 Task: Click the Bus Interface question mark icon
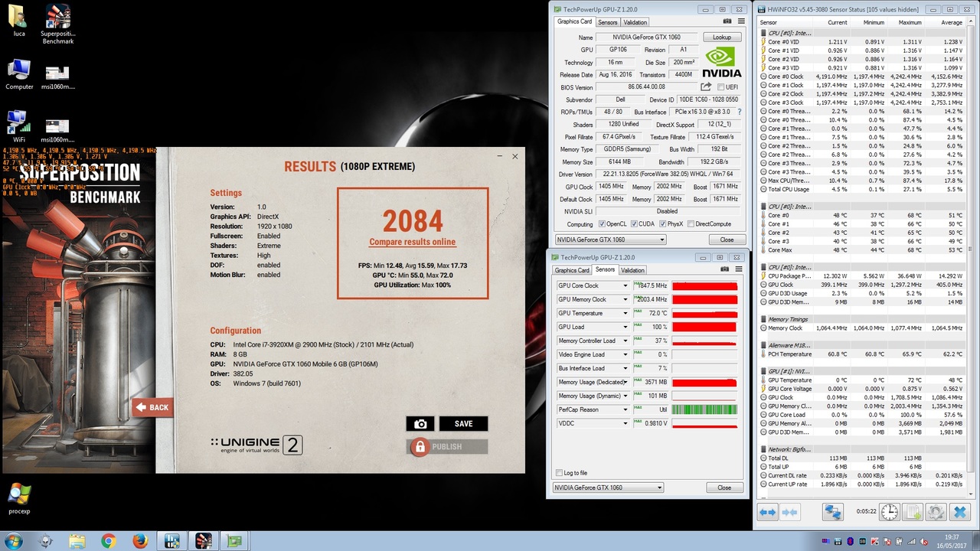739,112
